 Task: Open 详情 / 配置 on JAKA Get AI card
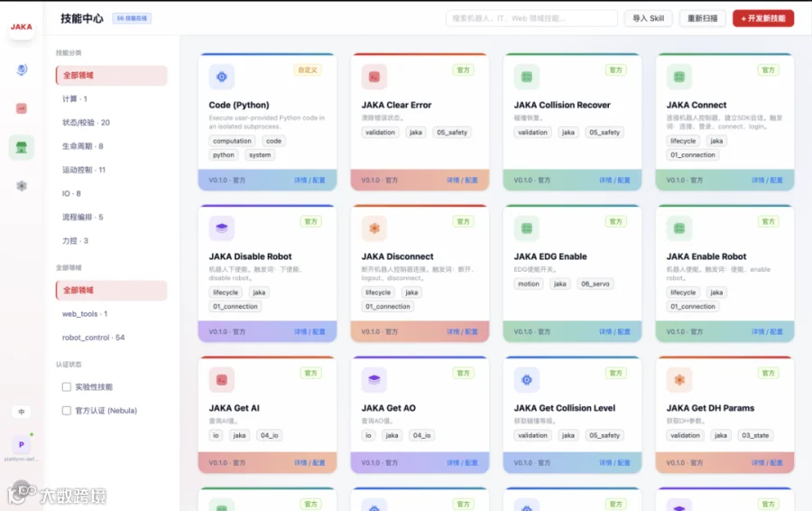tap(309, 463)
